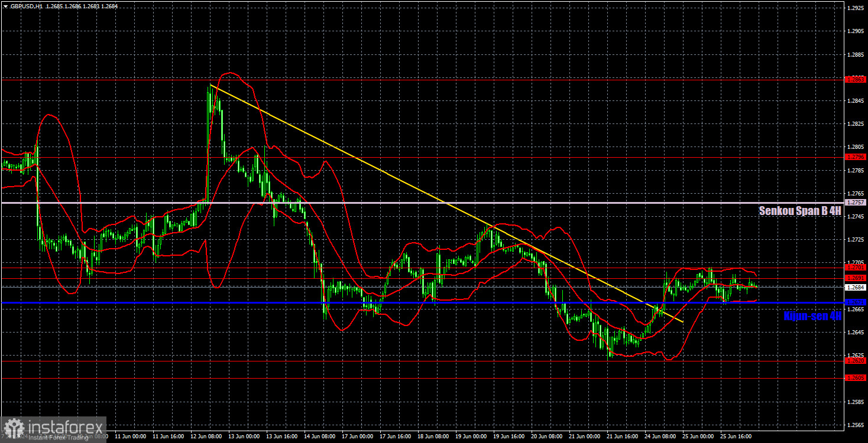Select the red 1.2863 horizontal level line

pyautogui.click(x=422, y=79)
